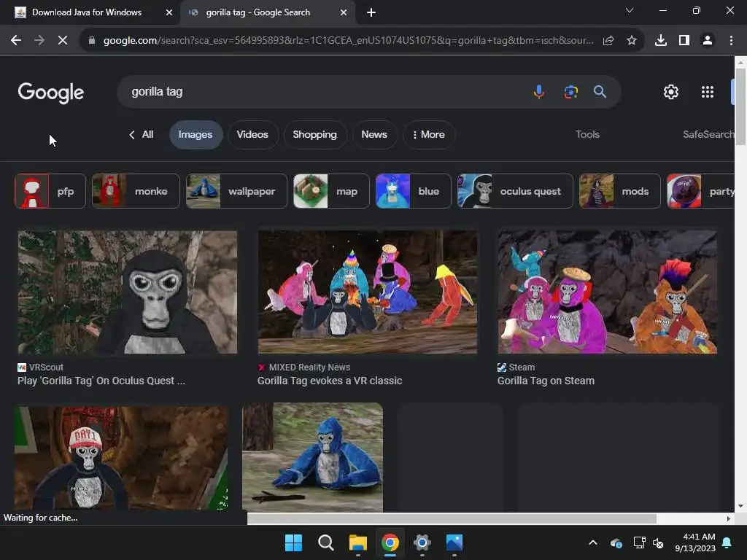Image resolution: width=747 pixels, height=560 pixels.
Task: Open the muted volume tray icon
Action: point(659,542)
